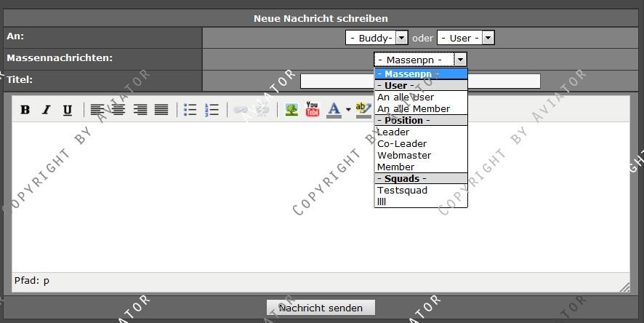Open the text color dropdown arrow
644x323 pixels.
[348, 110]
